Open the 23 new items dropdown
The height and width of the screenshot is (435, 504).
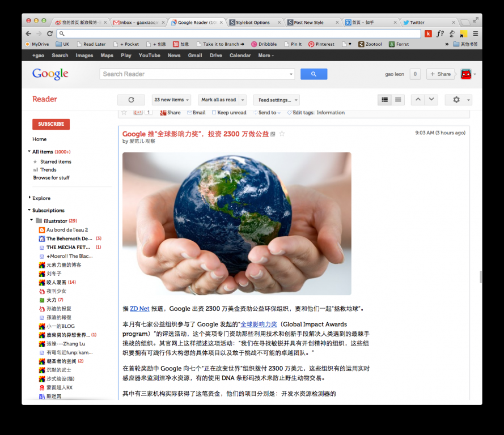[x=171, y=100]
